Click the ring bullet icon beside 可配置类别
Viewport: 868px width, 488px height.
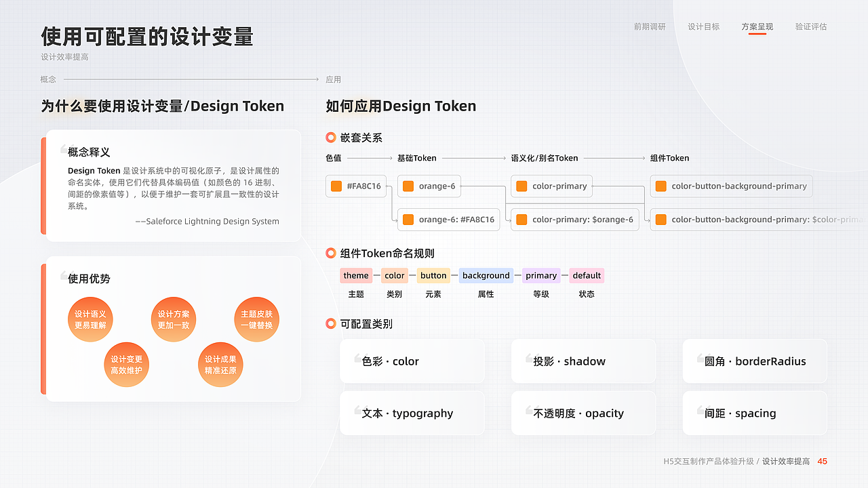click(331, 324)
